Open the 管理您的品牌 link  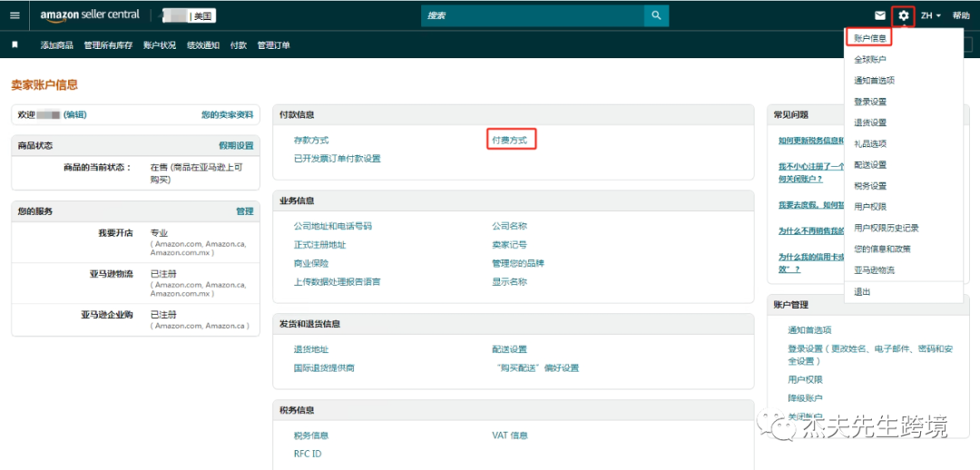point(518,263)
